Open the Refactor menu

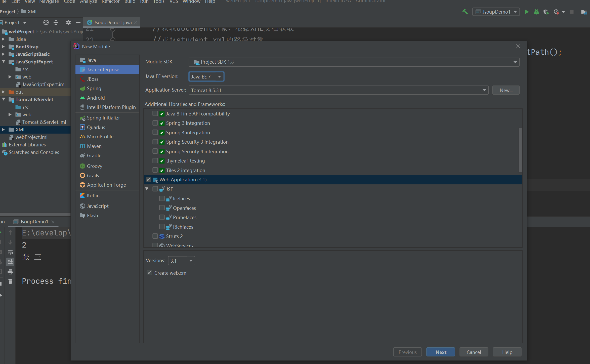[110, 2]
